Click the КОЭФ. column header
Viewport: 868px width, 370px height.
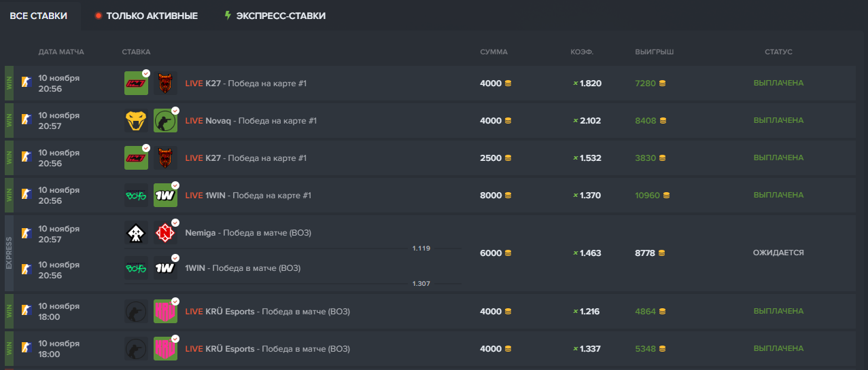pyautogui.click(x=582, y=52)
